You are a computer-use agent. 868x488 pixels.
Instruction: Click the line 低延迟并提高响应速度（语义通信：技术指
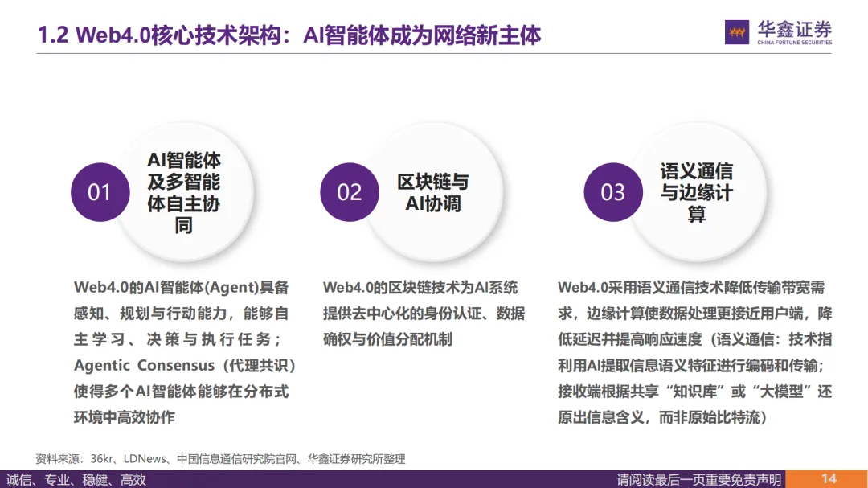pos(694,339)
